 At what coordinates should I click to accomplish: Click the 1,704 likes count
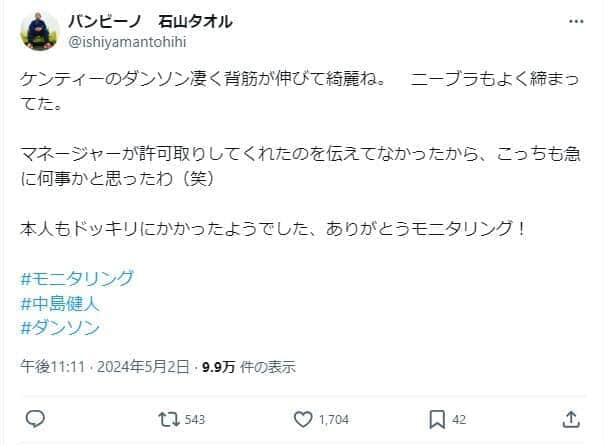coord(333,419)
